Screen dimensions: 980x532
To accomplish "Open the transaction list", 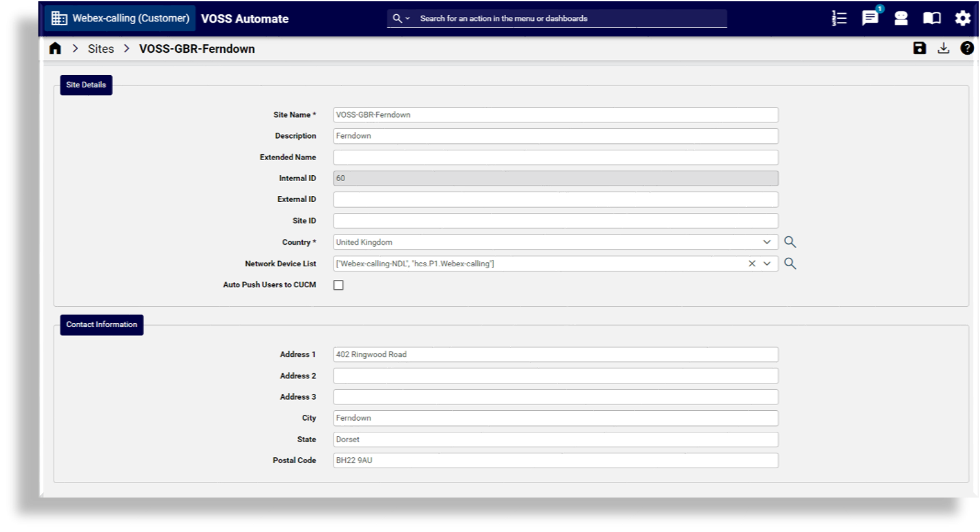I will click(839, 18).
